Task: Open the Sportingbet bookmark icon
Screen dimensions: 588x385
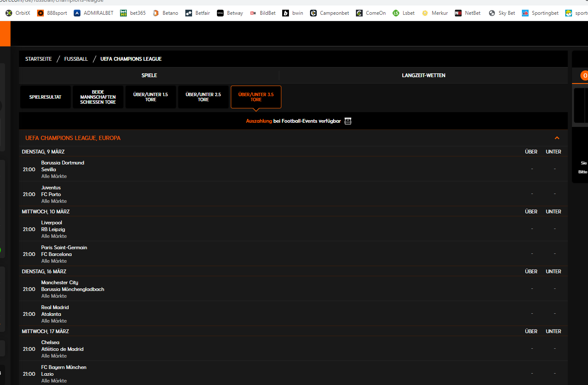Action: (525, 13)
